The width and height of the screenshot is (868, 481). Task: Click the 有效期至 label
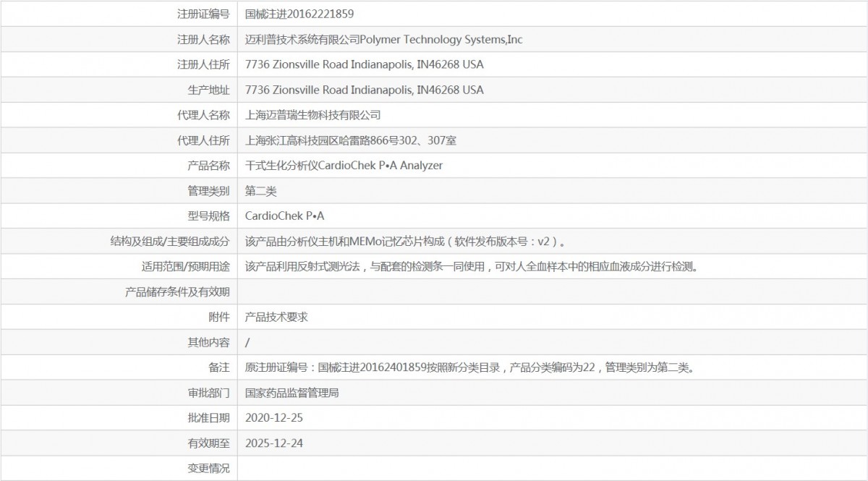coord(208,443)
